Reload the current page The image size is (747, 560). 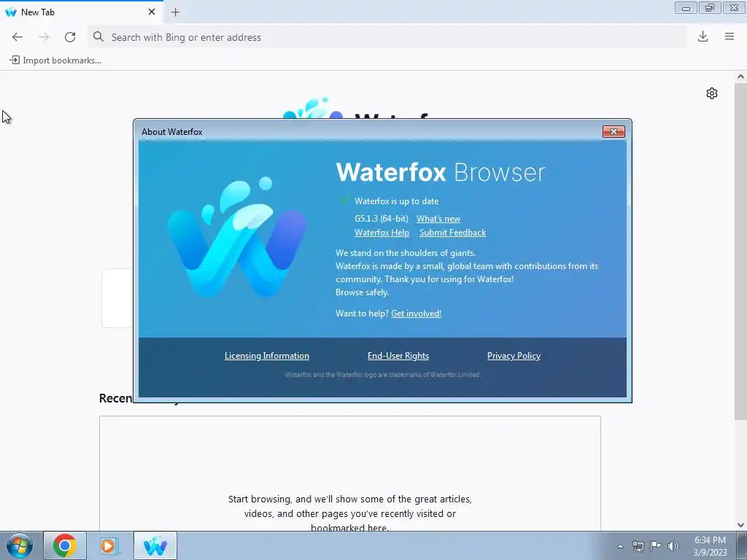click(70, 37)
